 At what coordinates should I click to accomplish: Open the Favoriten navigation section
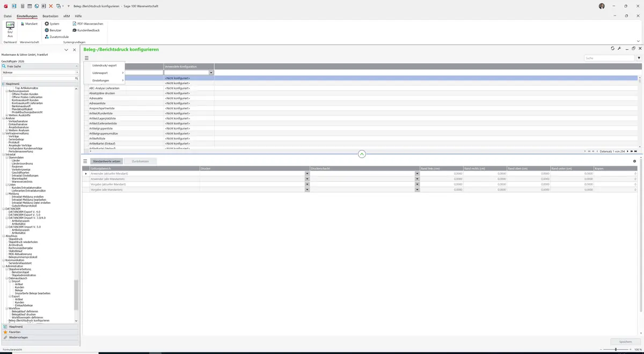point(39,332)
